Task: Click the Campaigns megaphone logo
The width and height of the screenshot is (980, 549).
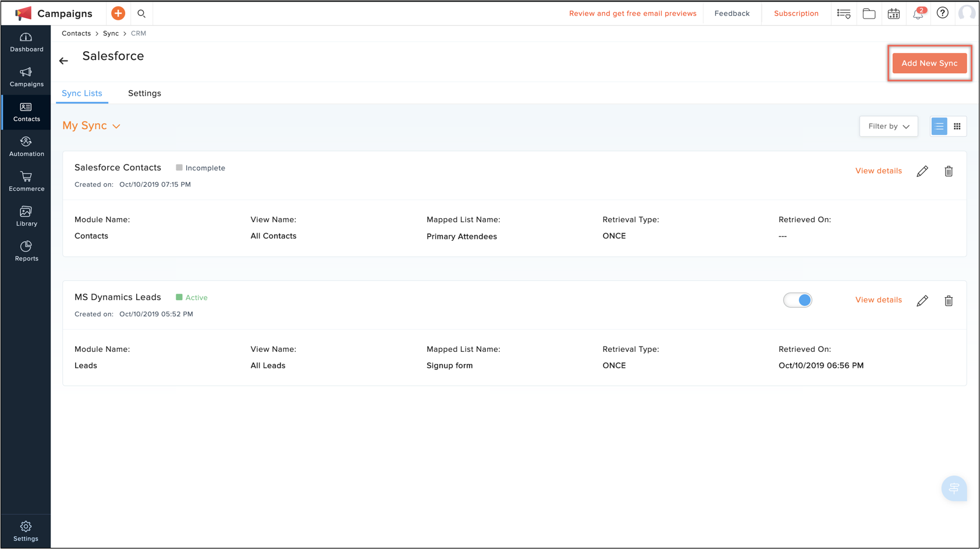Action: [x=23, y=13]
